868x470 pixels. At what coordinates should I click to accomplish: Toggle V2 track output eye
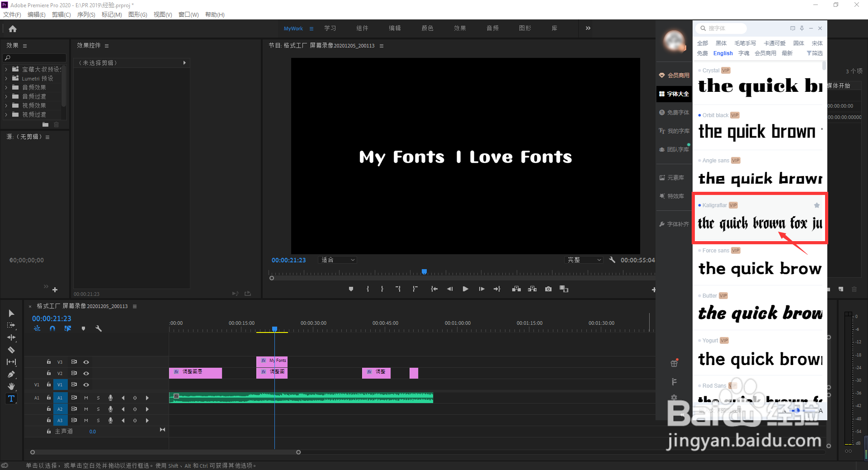click(86, 373)
